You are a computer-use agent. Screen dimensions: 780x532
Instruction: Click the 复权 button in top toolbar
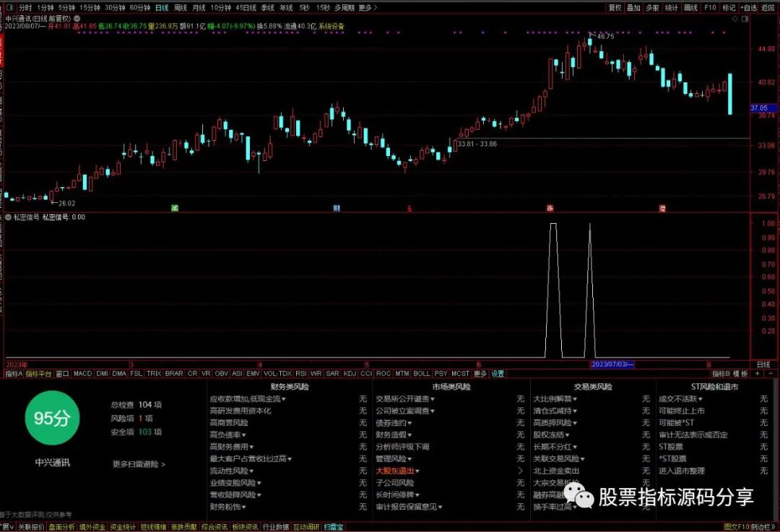click(x=615, y=7)
